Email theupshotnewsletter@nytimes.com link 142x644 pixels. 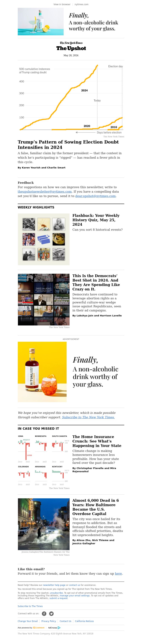click(45, 192)
